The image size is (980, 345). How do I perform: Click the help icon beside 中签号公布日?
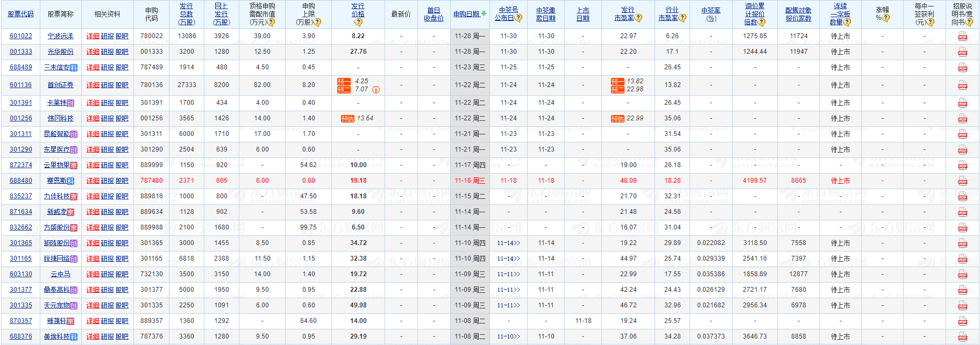pos(518,18)
